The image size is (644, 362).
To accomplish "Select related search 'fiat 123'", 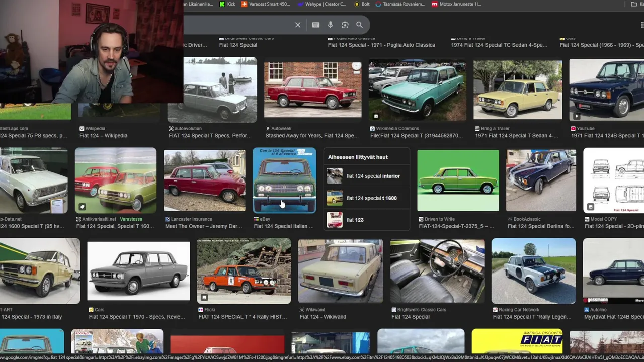I will click(x=366, y=220).
